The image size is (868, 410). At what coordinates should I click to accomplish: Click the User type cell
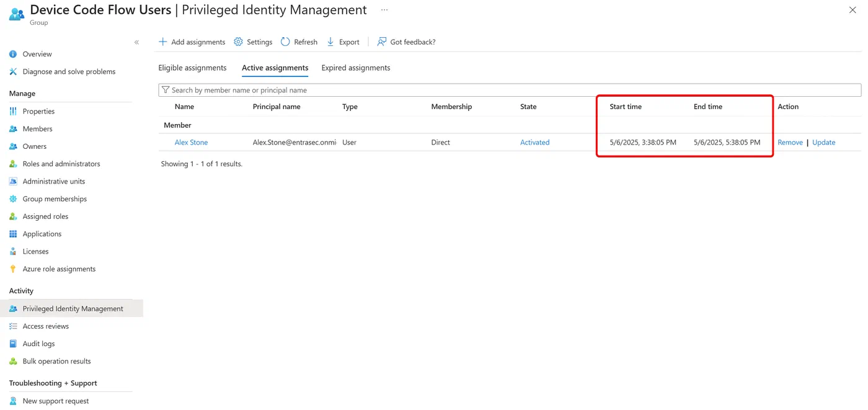coord(349,142)
